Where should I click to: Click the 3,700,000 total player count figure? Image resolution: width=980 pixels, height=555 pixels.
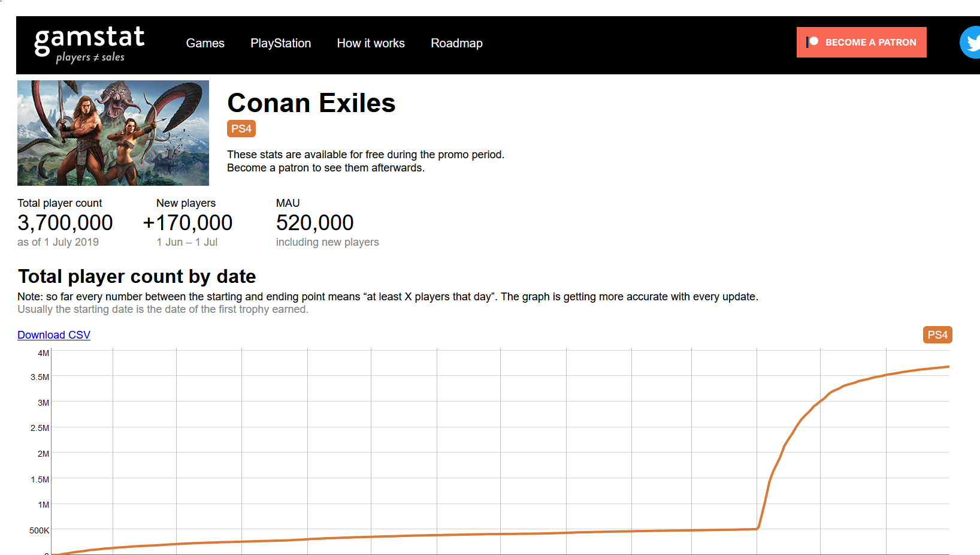point(65,223)
